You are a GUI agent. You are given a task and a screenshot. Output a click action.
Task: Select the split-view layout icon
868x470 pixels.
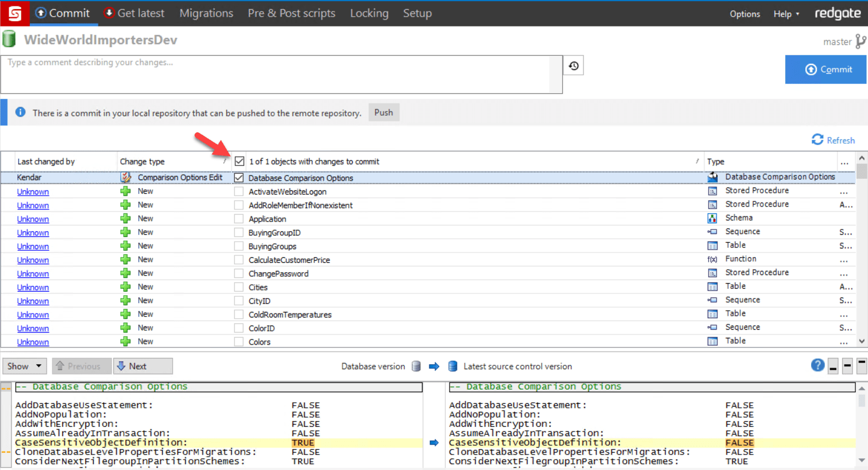[847, 365]
